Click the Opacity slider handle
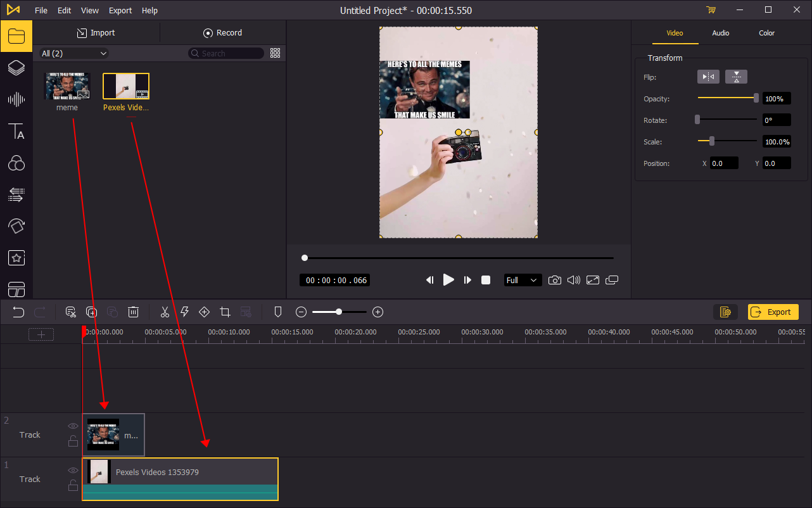 click(x=756, y=98)
